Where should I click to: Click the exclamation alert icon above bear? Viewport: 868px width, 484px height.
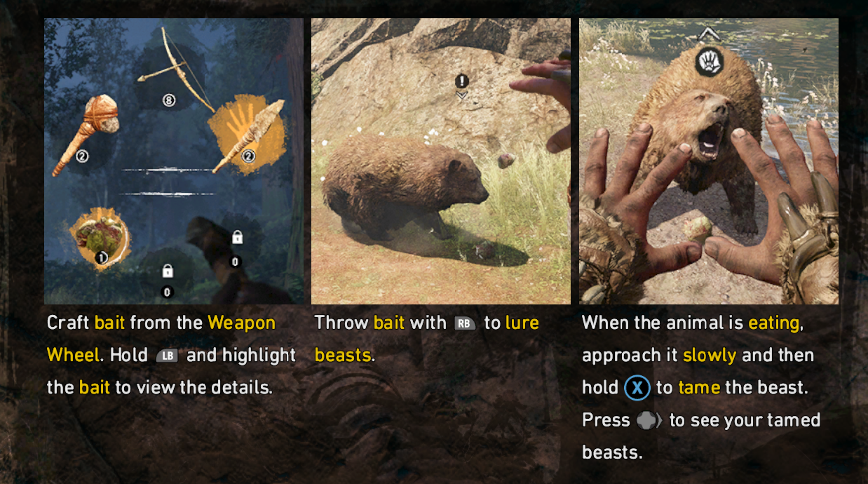pyautogui.click(x=461, y=81)
